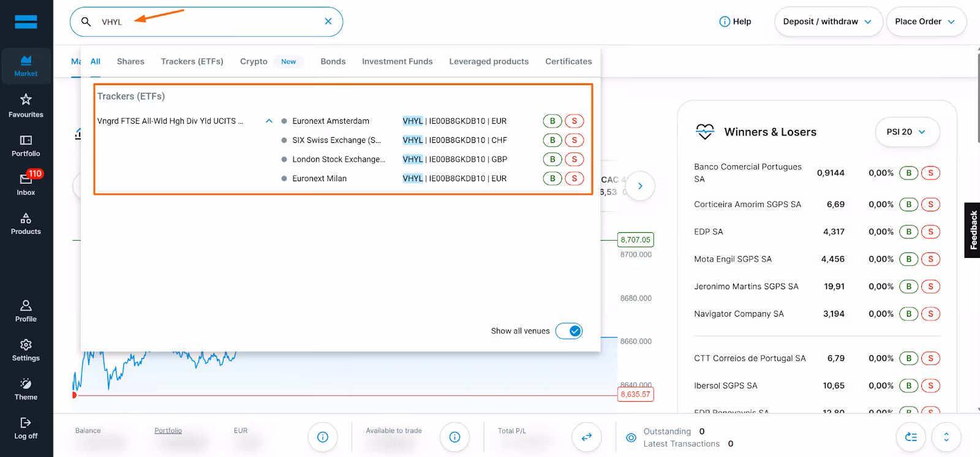Clear the VHYL search text
Screen dimensions: 980x457
pos(328,21)
